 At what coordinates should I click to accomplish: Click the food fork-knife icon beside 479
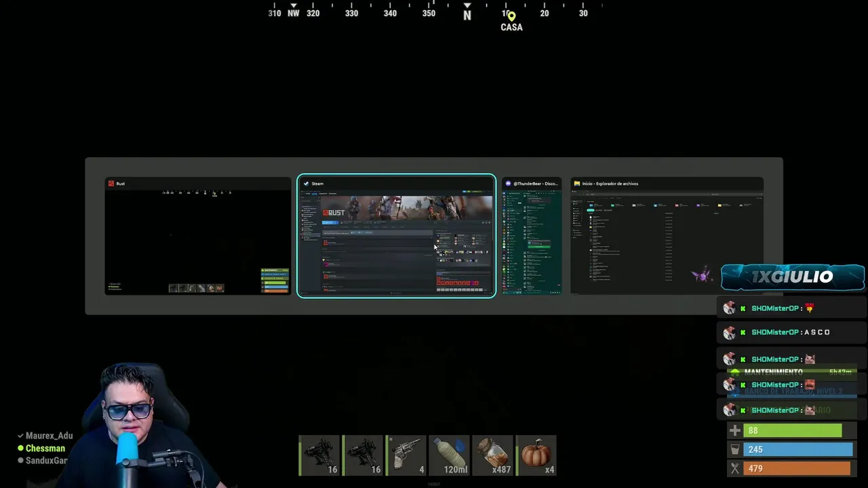(x=735, y=468)
